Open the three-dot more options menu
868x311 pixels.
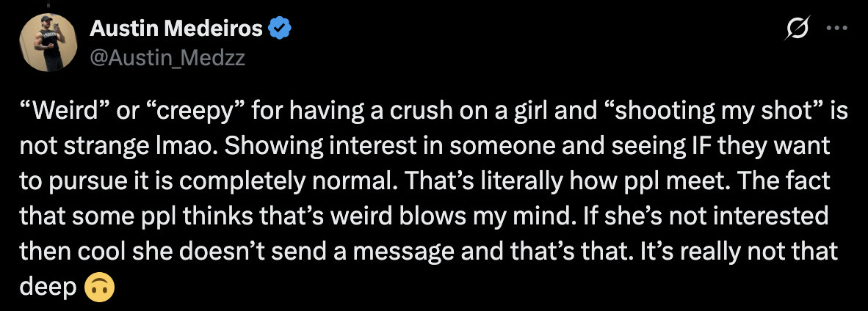(836, 29)
